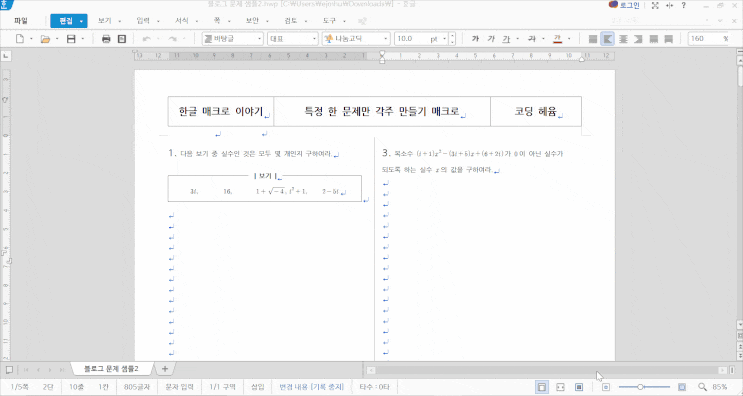Screen dimensions: 743x396
Task: Select left paragraph alignment
Action: pyautogui.click(x=607, y=39)
